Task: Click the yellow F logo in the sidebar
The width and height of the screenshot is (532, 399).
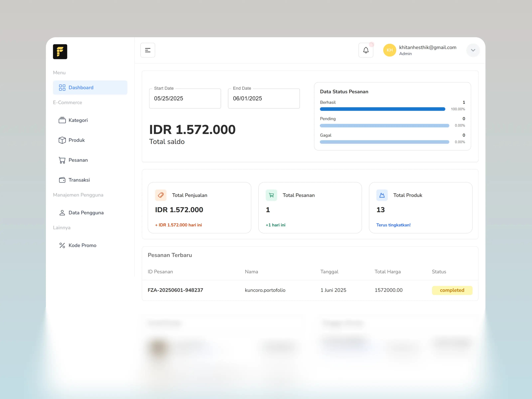Action: click(x=60, y=52)
